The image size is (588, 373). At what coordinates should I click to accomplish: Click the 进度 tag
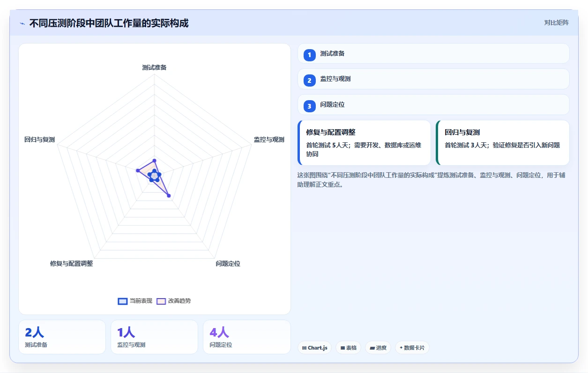pyautogui.click(x=378, y=348)
